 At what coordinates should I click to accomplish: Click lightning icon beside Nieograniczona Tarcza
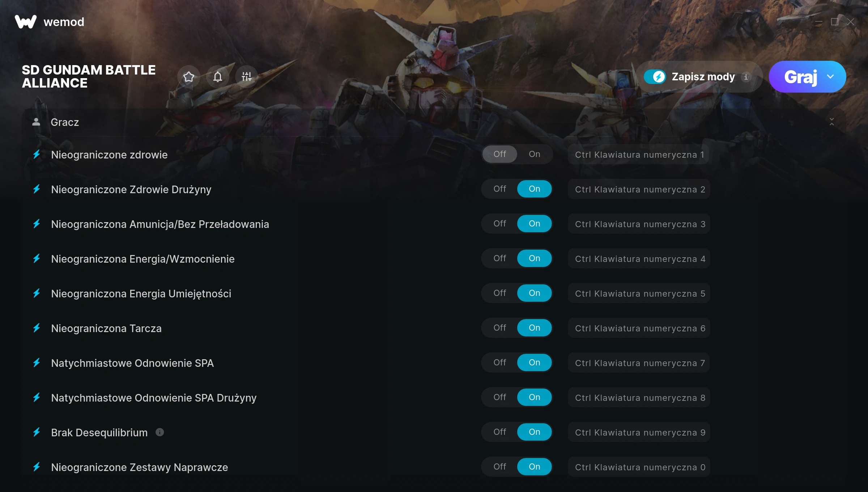click(x=37, y=328)
